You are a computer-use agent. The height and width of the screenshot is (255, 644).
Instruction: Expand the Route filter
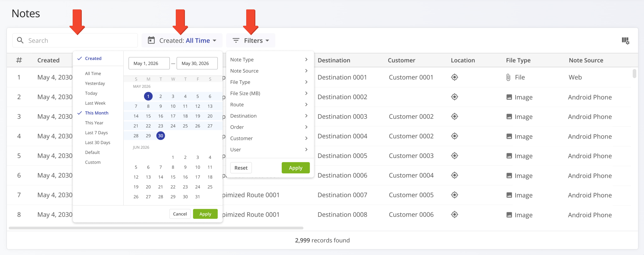tap(270, 105)
